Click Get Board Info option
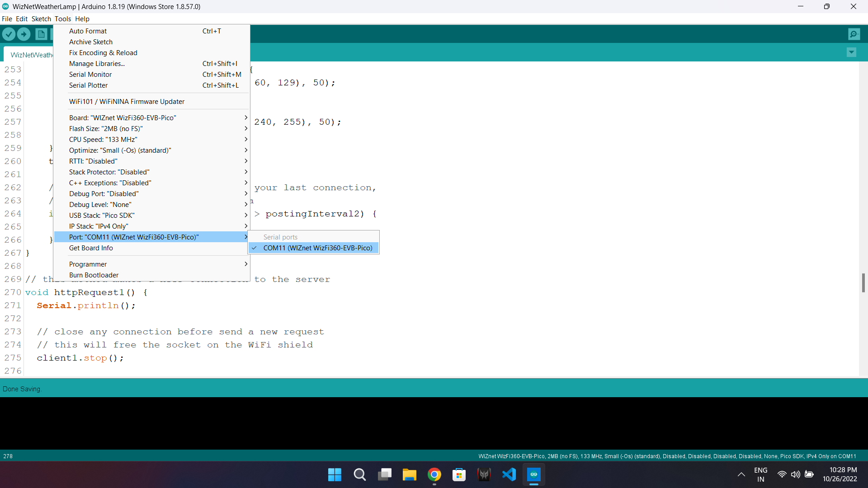This screenshot has height=488, width=868. coord(90,248)
